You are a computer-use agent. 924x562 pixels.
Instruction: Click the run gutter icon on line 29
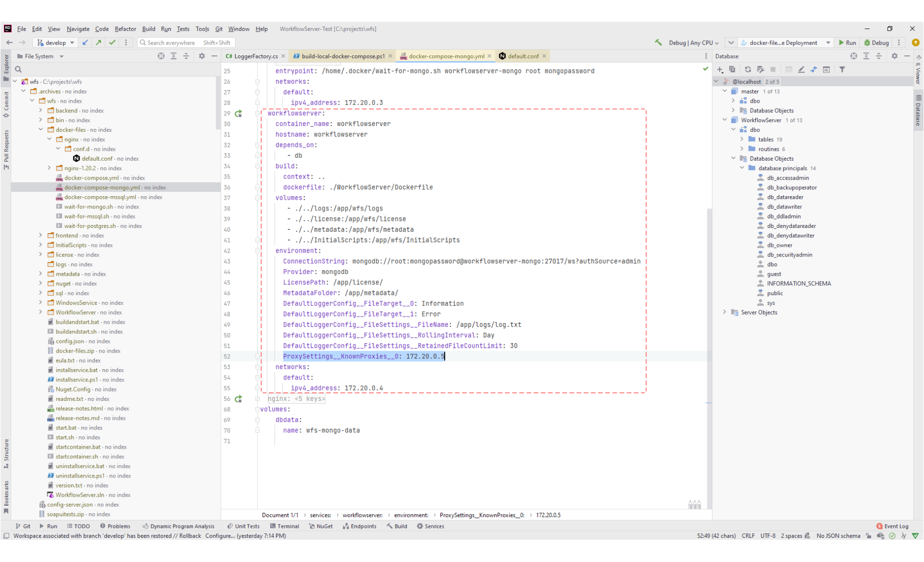tap(238, 113)
